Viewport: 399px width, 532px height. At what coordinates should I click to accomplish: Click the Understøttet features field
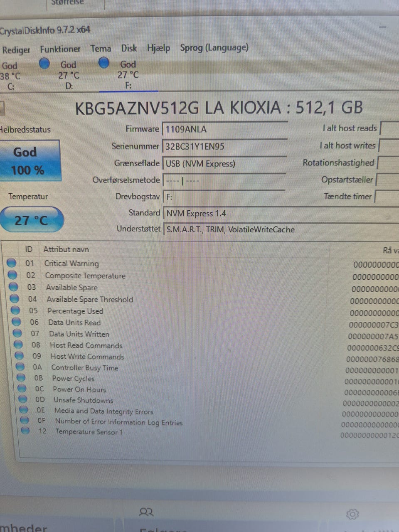(x=281, y=229)
